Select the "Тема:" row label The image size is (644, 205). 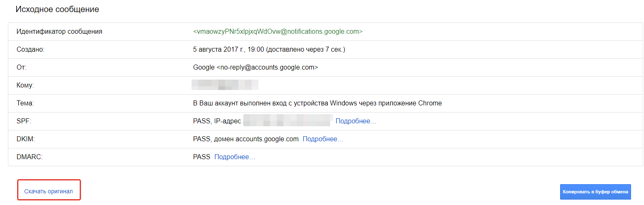tap(25, 103)
